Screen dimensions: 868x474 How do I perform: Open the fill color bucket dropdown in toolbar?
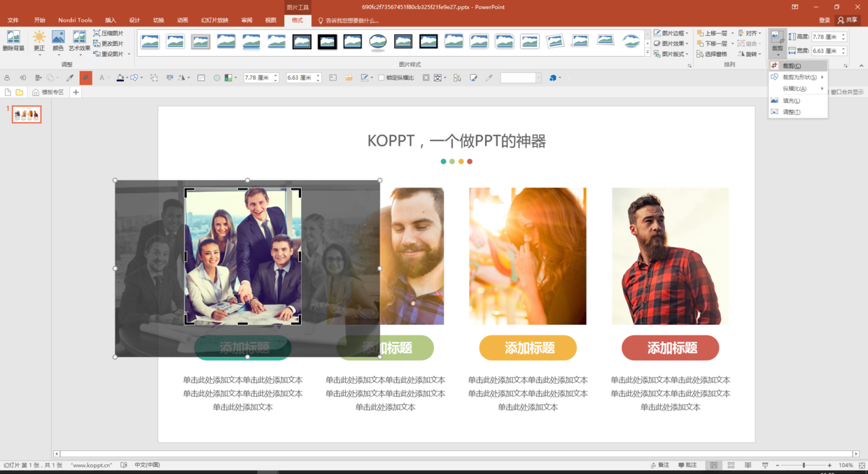127,78
